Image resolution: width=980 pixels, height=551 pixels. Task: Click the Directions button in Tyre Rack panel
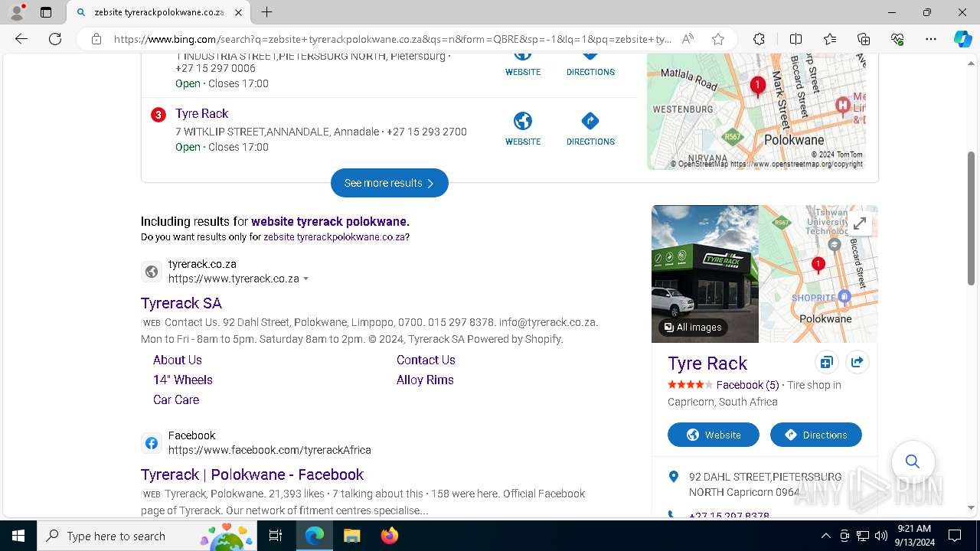816,435
